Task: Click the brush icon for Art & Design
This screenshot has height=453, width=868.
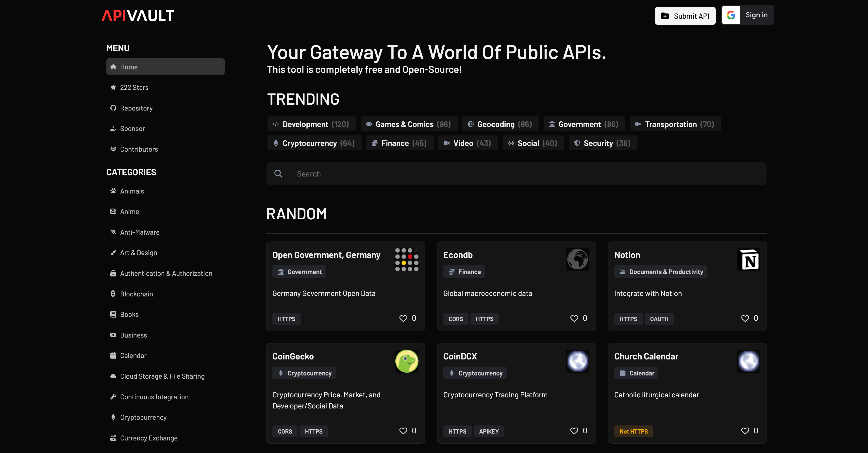Action: (113, 252)
